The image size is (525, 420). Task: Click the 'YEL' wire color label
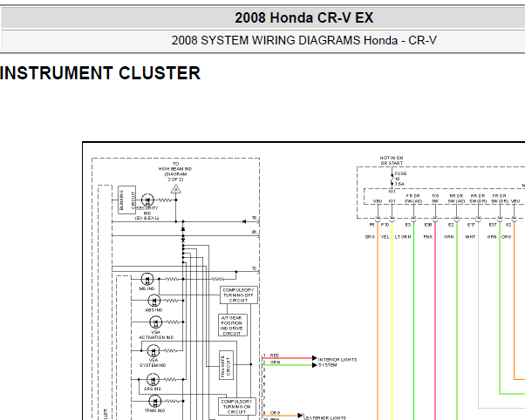click(385, 237)
